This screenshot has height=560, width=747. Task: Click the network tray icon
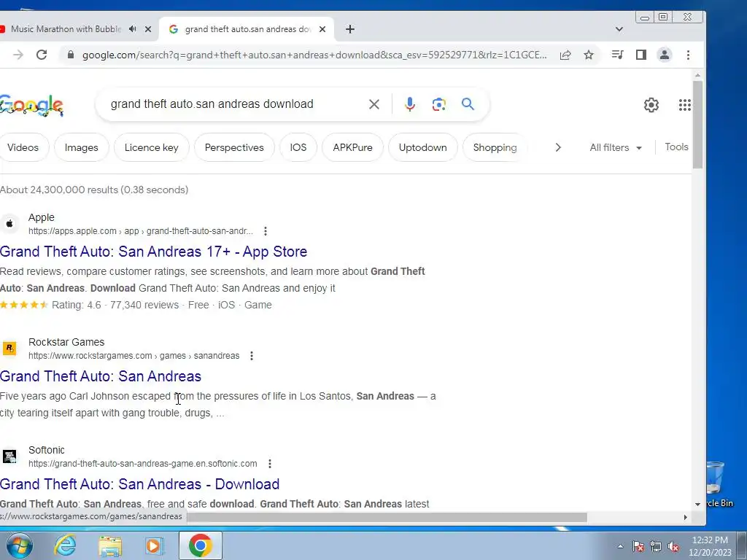click(656, 547)
